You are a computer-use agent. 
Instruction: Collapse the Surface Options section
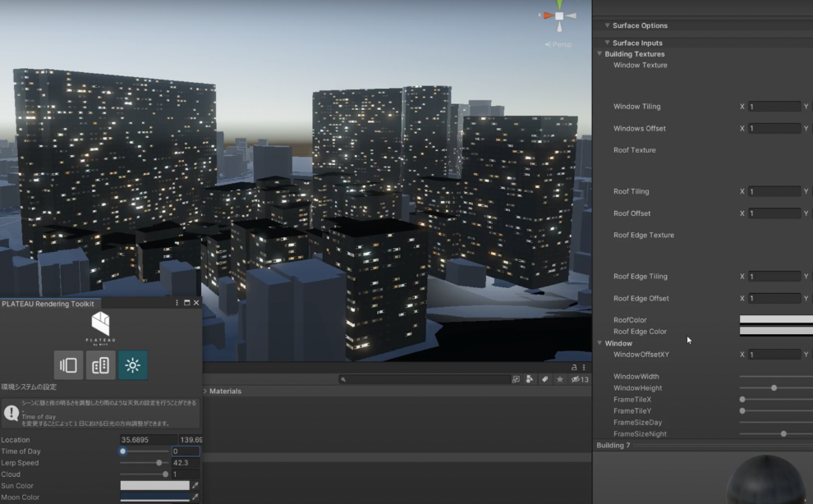[x=608, y=25]
